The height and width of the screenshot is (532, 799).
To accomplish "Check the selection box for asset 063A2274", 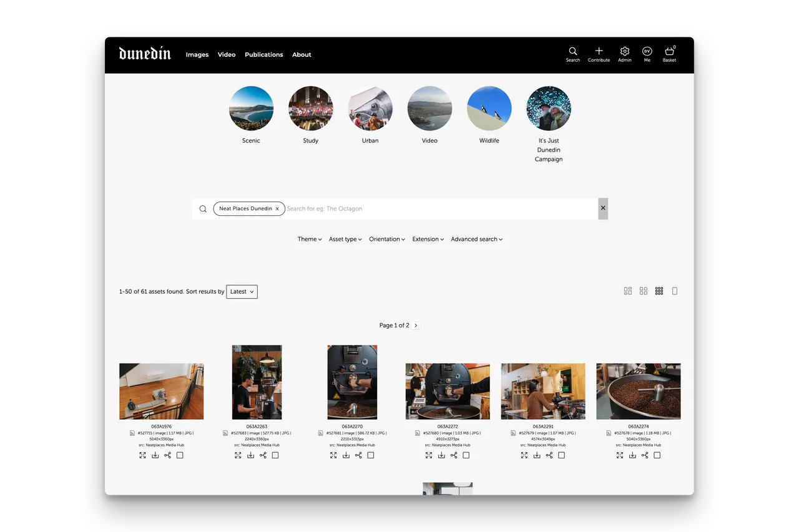I will [657, 455].
